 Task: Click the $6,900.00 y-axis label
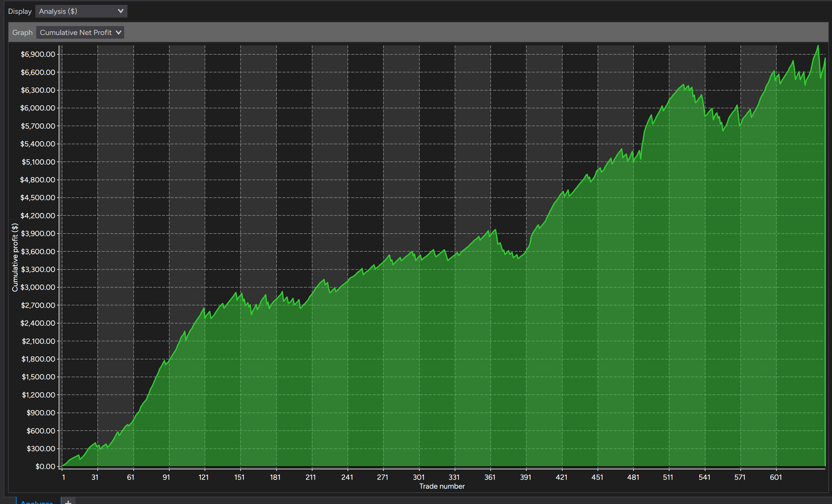[x=38, y=54]
